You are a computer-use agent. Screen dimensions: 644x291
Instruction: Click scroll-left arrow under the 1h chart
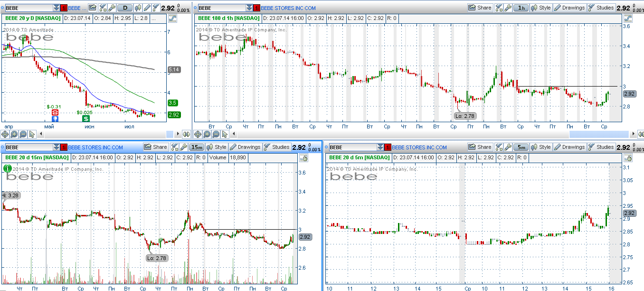pyautogui.click(x=234, y=135)
